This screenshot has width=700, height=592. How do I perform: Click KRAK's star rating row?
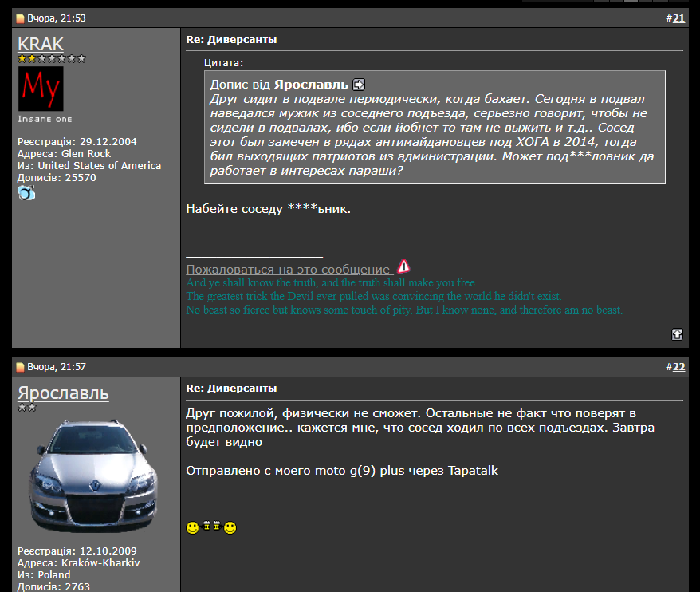51,58
